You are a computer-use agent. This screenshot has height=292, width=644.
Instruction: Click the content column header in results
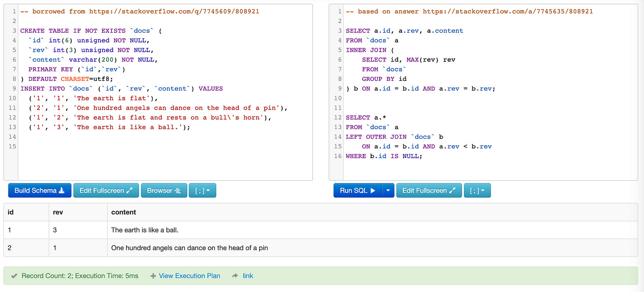coord(123,212)
